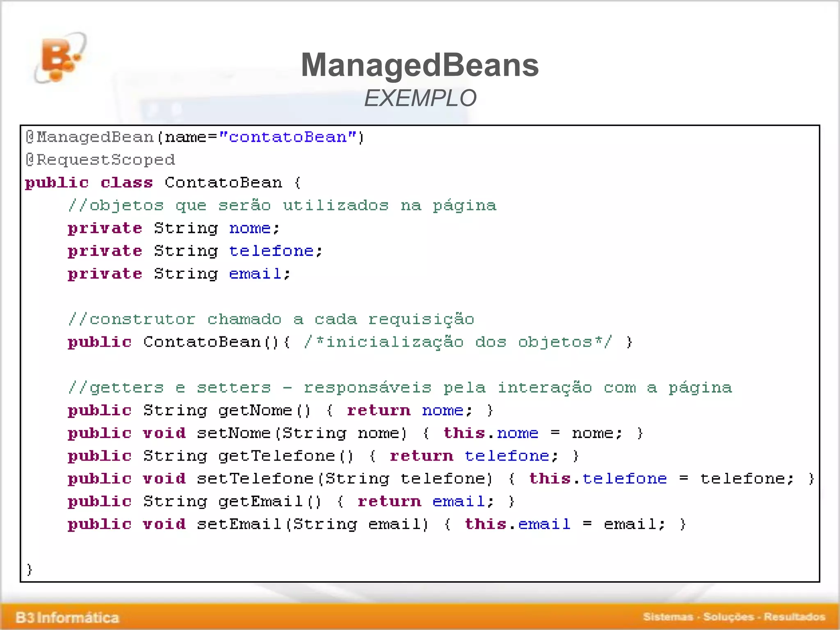Click the EXEMPLO subtitle
Image resolution: width=840 pixels, height=630 pixels.
click(420, 98)
